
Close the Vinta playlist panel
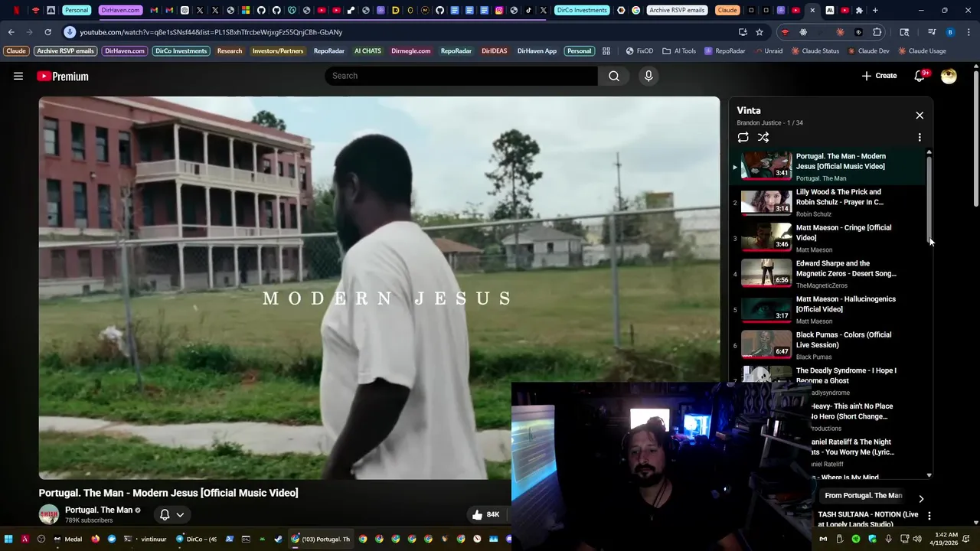click(x=920, y=116)
